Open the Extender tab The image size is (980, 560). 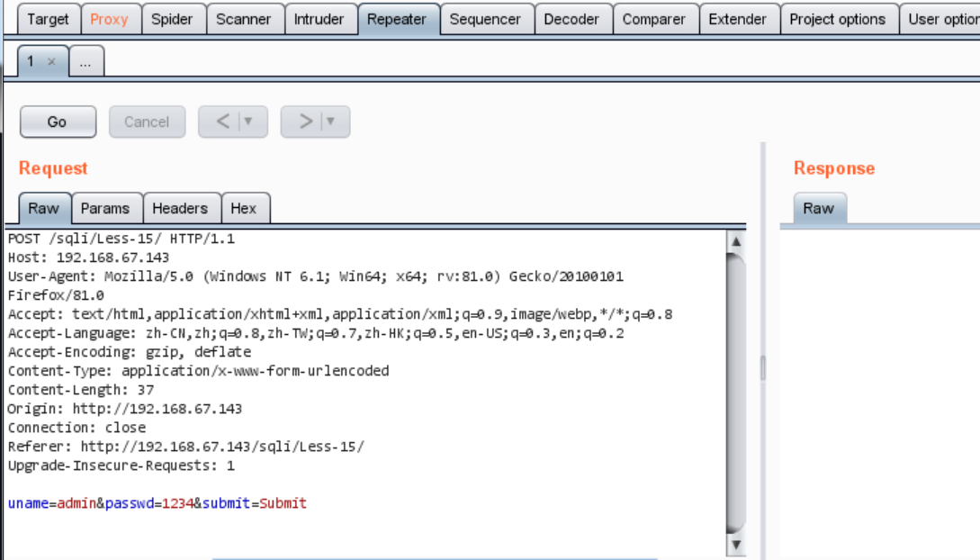pyautogui.click(x=738, y=20)
